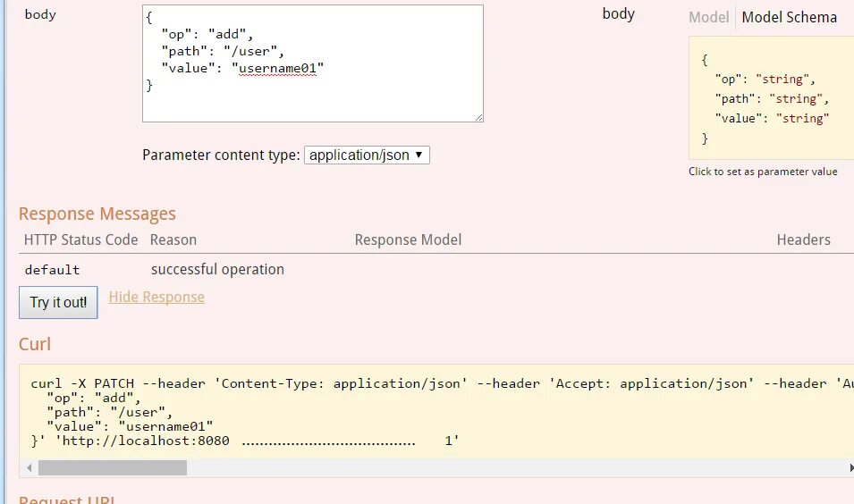Click the Response Messages heading
Viewport: 854px width, 504px height.
coord(97,214)
